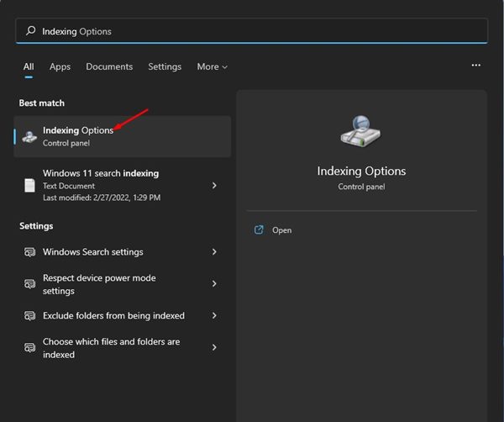Click Open in the Indexing Options preview pane
Image resolution: width=504 pixels, height=422 pixels.
pos(281,230)
